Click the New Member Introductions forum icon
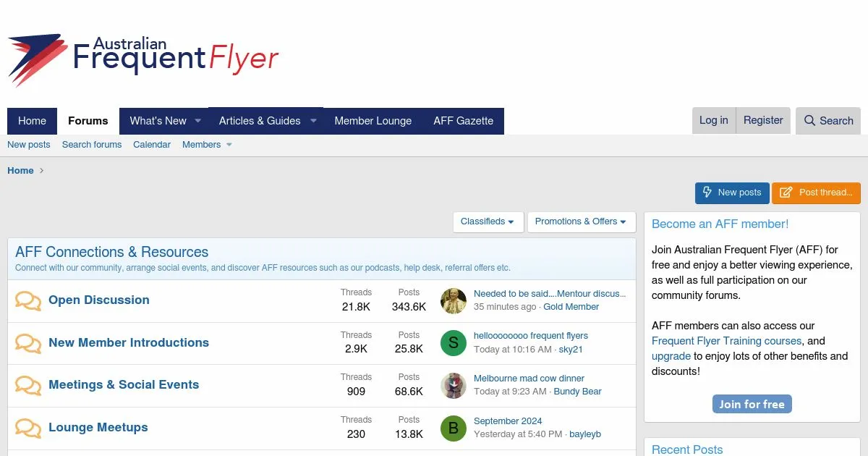Image resolution: width=868 pixels, height=456 pixels. 28,343
